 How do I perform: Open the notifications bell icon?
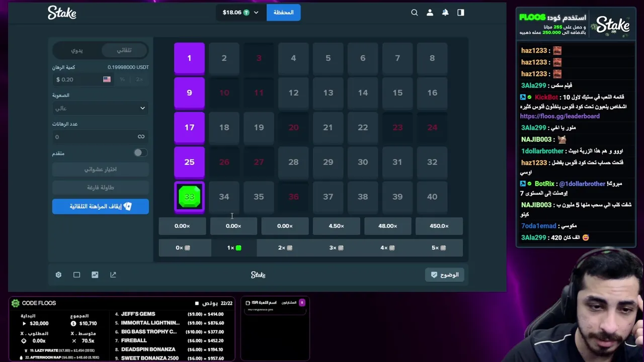coord(445,13)
